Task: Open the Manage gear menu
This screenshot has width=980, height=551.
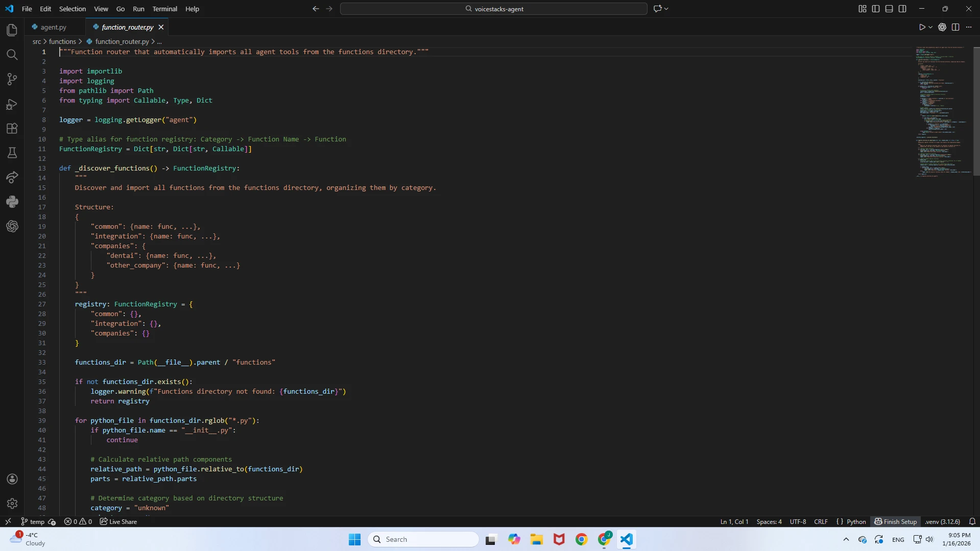Action: point(12,504)
